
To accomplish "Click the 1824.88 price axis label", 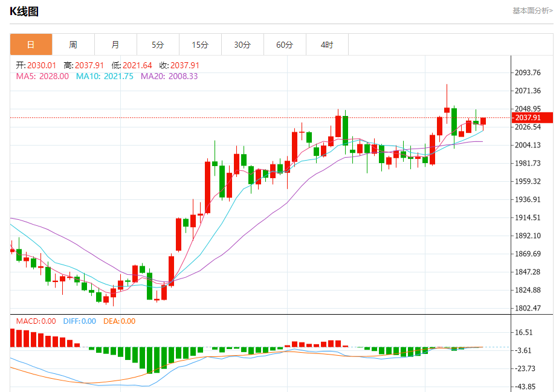I will coord(528,290).
